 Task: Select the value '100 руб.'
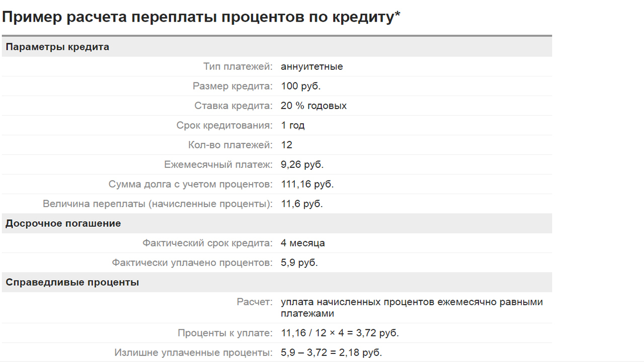point(301,86)
